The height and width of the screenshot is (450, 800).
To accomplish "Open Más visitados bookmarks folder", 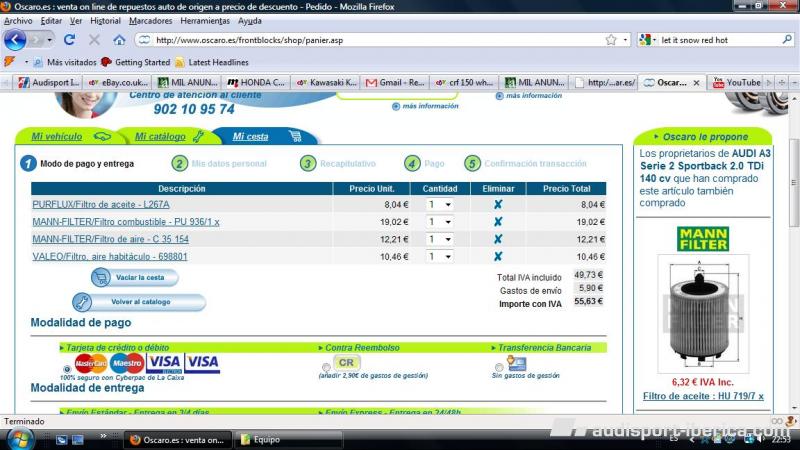I will tap(65, 62).
